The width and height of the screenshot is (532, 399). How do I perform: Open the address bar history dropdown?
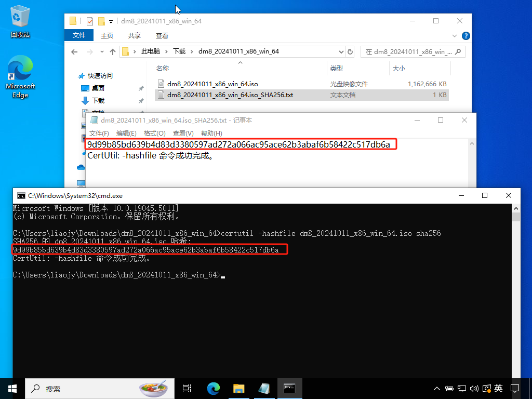coord(341,51)
